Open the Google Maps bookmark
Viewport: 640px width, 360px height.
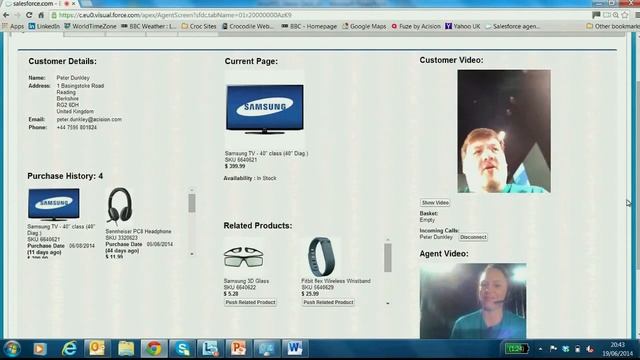[x=364, y=26]
